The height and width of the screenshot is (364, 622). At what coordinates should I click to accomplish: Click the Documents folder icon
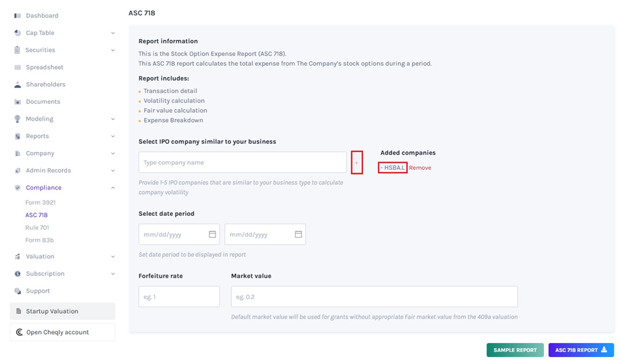pyautogui.click(x=18, y=102)
